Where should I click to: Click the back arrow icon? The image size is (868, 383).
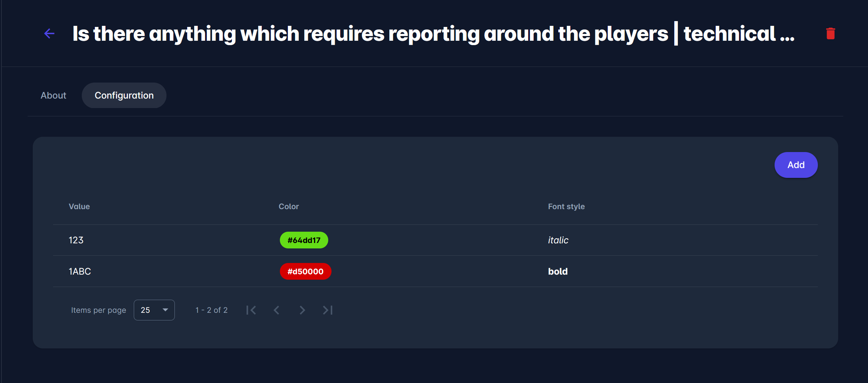(x=49, y=34)
